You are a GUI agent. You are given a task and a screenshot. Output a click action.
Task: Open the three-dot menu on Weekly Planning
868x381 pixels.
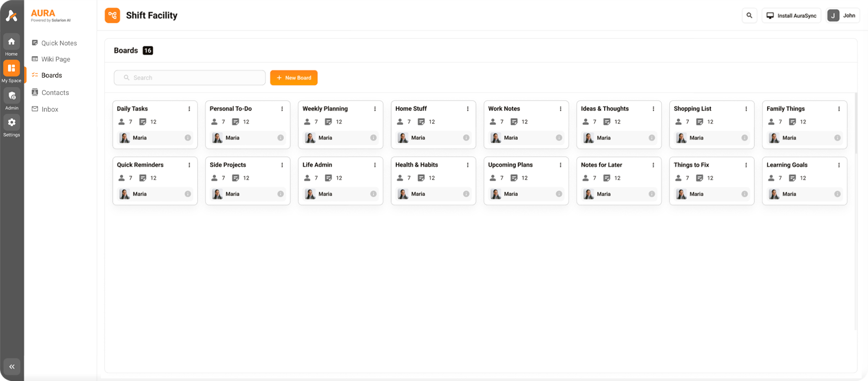pyautogui.click(x=375, y=109)
